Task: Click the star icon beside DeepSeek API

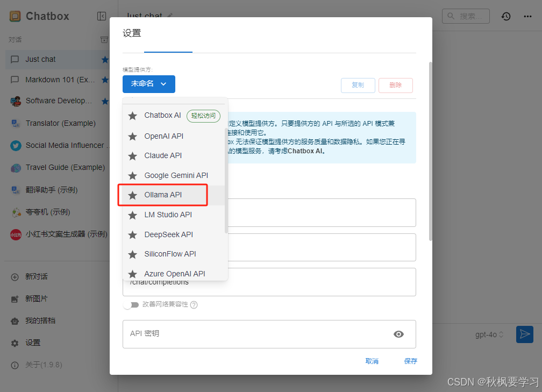Action: tap(132, 235)
